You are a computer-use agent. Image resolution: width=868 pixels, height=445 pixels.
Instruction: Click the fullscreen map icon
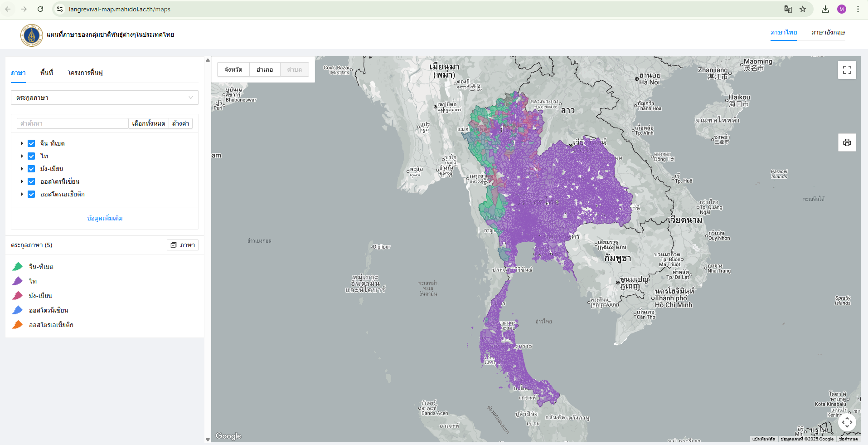point(847,70)
